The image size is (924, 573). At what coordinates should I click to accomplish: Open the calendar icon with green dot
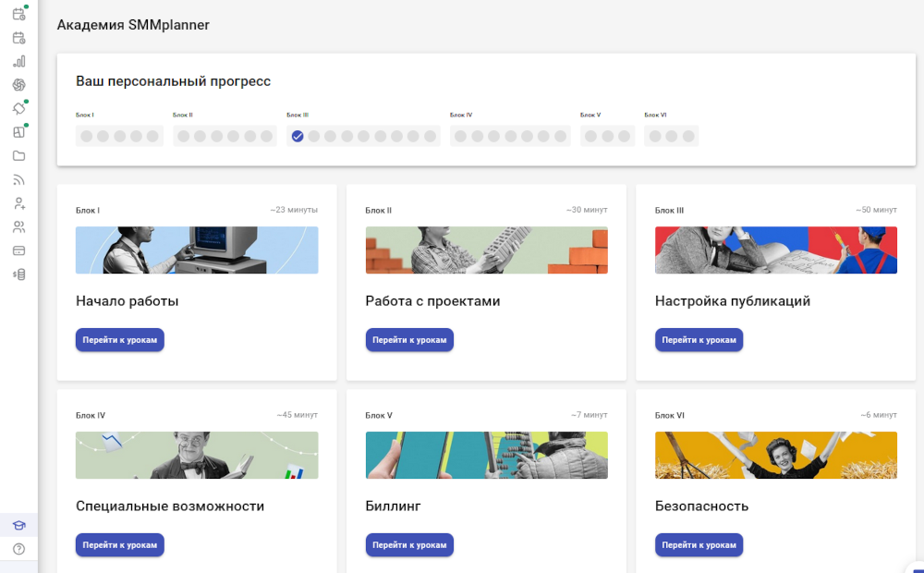(18, 14)
